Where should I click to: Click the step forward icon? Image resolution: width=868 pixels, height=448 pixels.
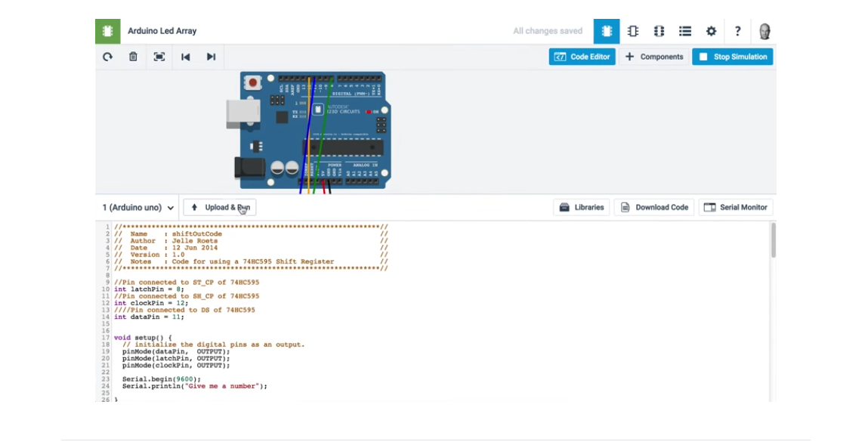click(x=211, y=57)
